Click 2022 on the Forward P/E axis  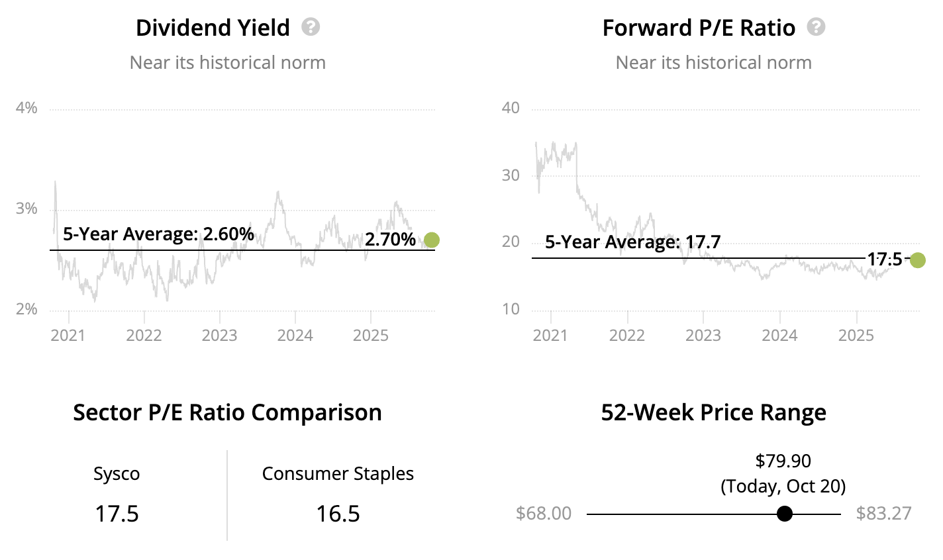click(x=626, y=335)
